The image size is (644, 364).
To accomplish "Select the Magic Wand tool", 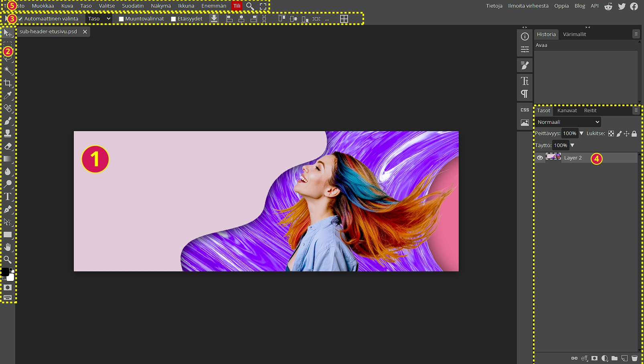I will (8, 71).
